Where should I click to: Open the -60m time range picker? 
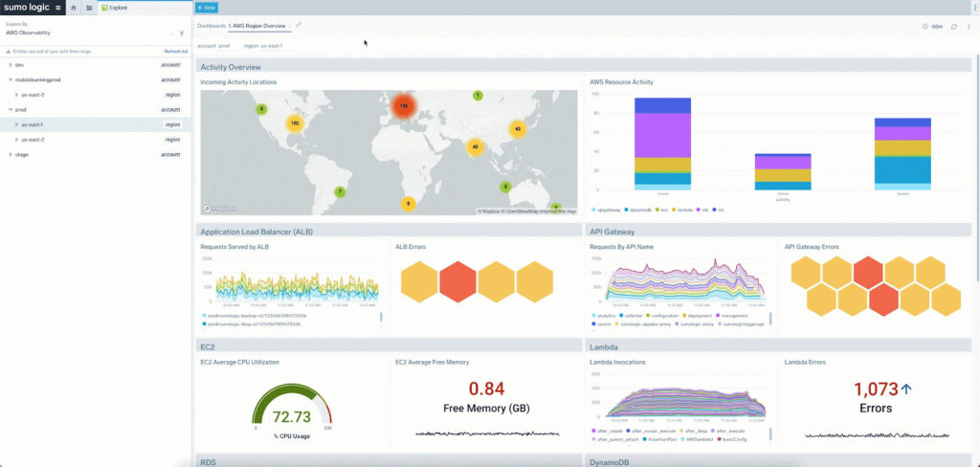(x=932, y=27)
